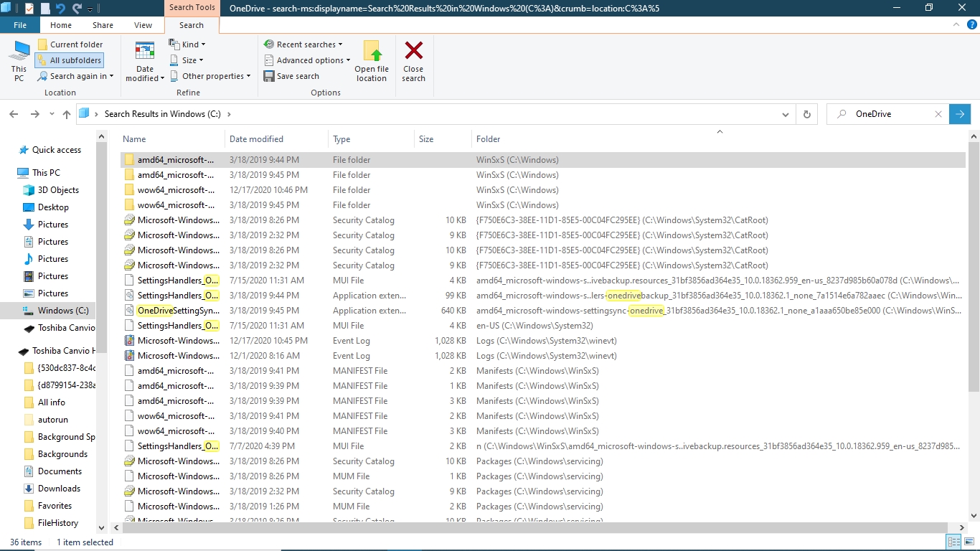Click Redo in quick access toolbar
The width and height of the screenshot is (980, 551).
pos(76,9)
